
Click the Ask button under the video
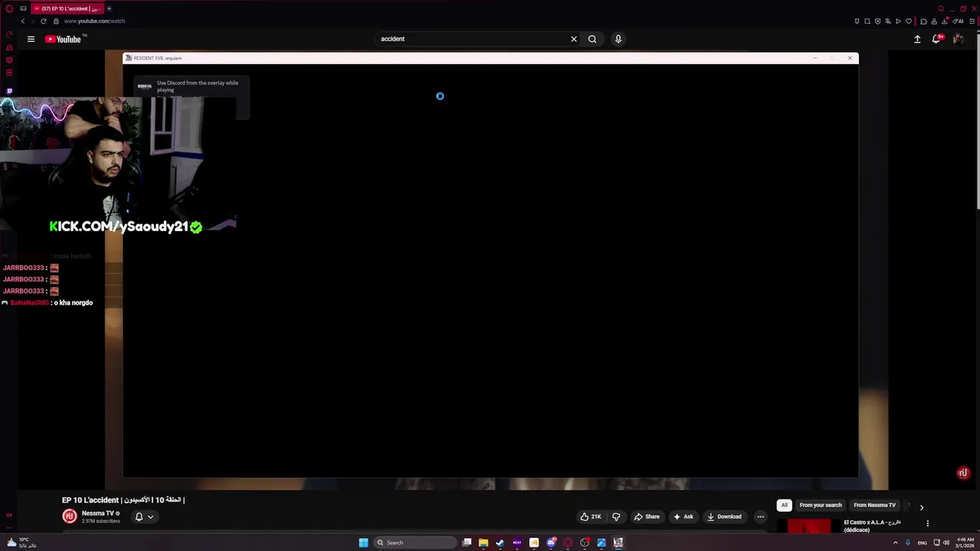[683, 517]
